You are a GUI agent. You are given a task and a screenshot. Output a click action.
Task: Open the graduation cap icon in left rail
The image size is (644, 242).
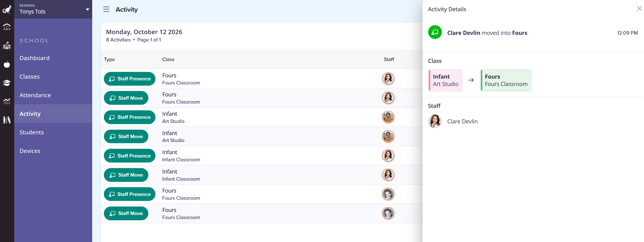point(7,83)
